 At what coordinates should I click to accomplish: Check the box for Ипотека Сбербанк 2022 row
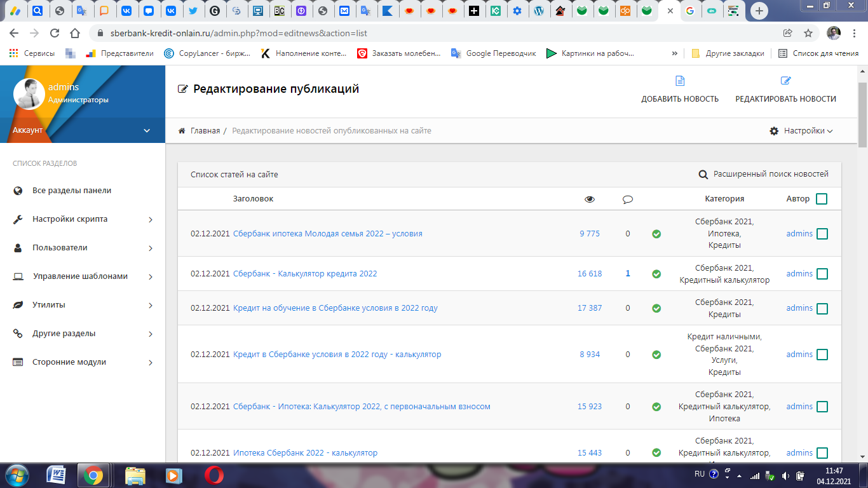[x=822, y=453]
